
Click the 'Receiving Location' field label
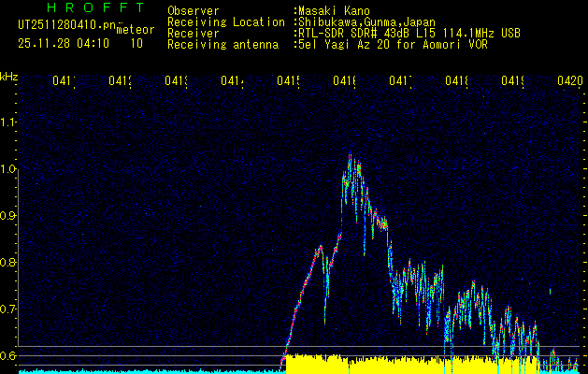tap(225, 22)
